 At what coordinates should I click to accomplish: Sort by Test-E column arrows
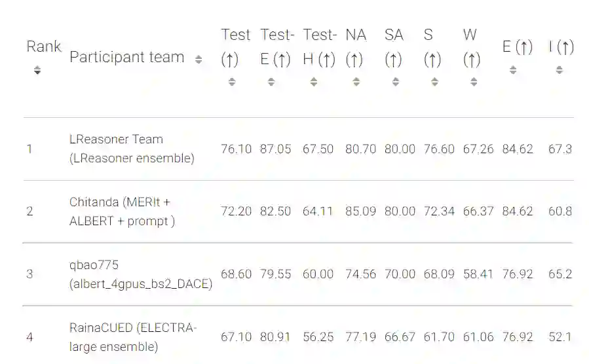pyautogui.click(x=271, y=82)
